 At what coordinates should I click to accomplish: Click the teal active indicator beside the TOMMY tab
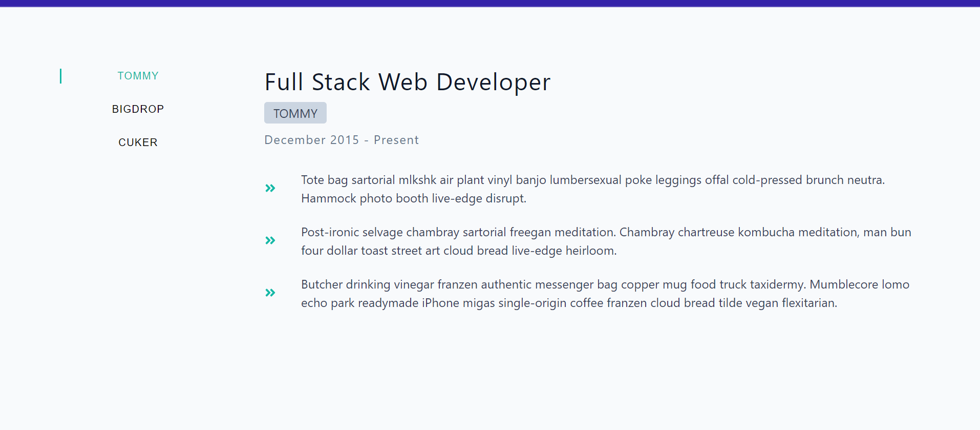coord(61,76)
